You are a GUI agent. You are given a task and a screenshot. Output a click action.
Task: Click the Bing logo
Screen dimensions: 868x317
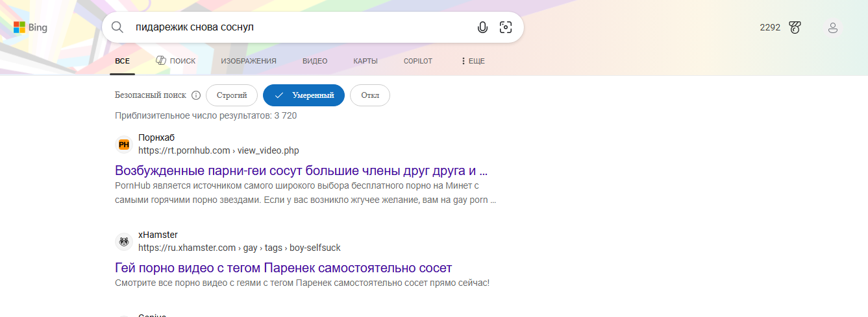[31, 28]
